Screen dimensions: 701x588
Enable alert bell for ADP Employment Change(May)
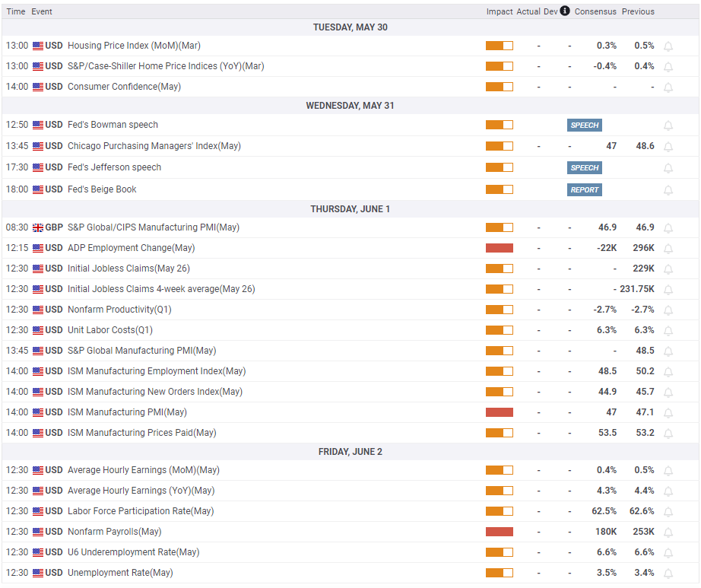coord(668,249)
